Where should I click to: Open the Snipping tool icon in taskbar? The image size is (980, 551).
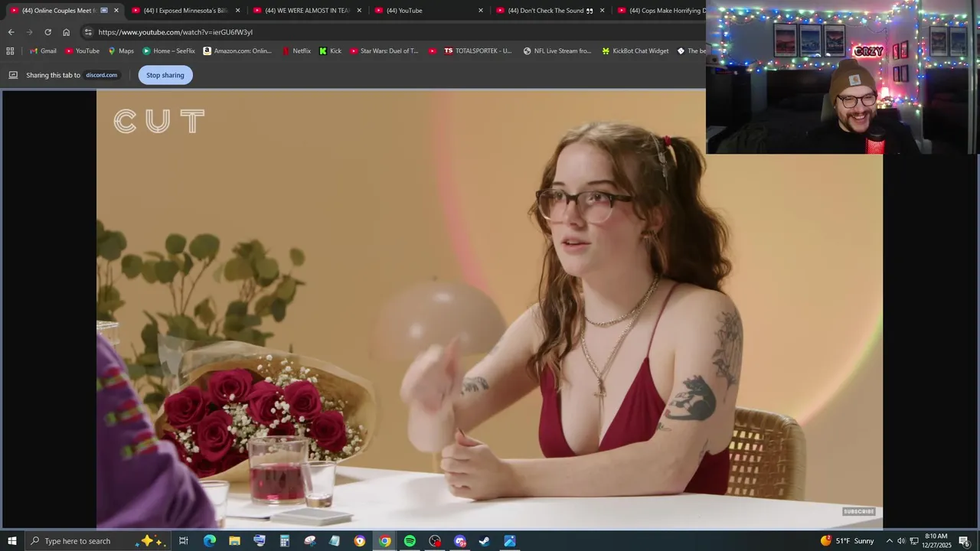[x=309, y=541]
